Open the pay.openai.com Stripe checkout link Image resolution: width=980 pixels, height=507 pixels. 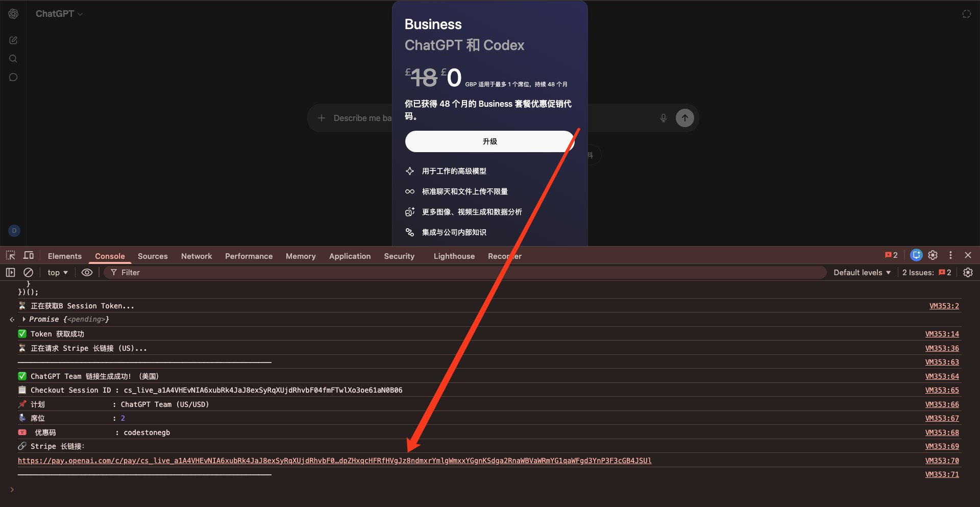[334, 461]
